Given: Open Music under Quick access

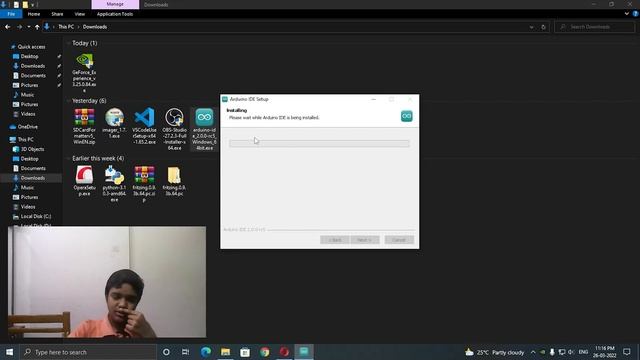Looking at the screenshot, I should coord(27,95).
